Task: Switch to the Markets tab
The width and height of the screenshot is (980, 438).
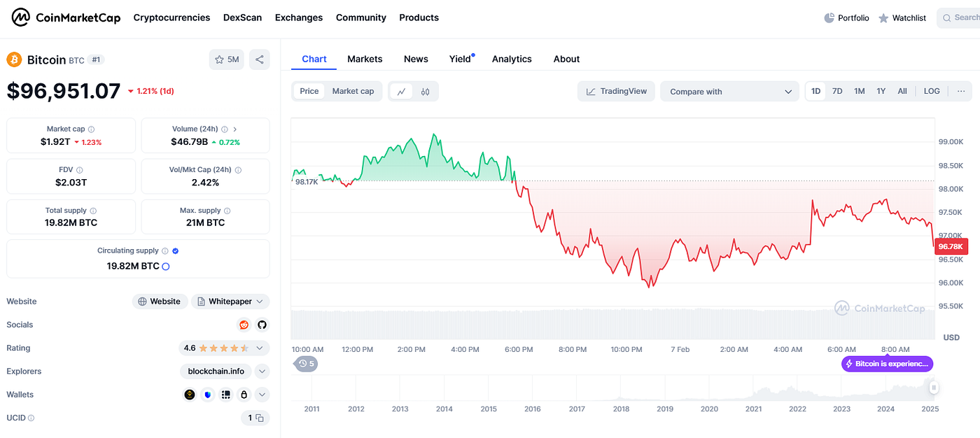Action: 365,59
